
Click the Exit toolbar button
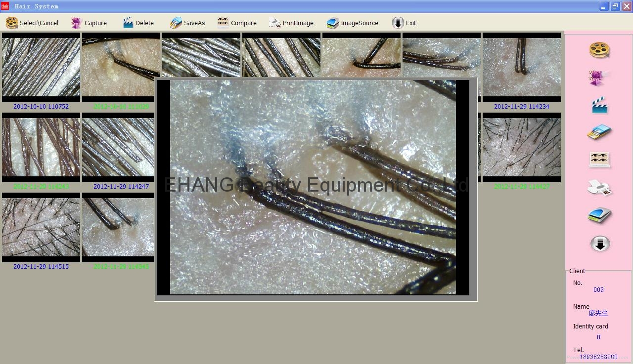point(404,23)
